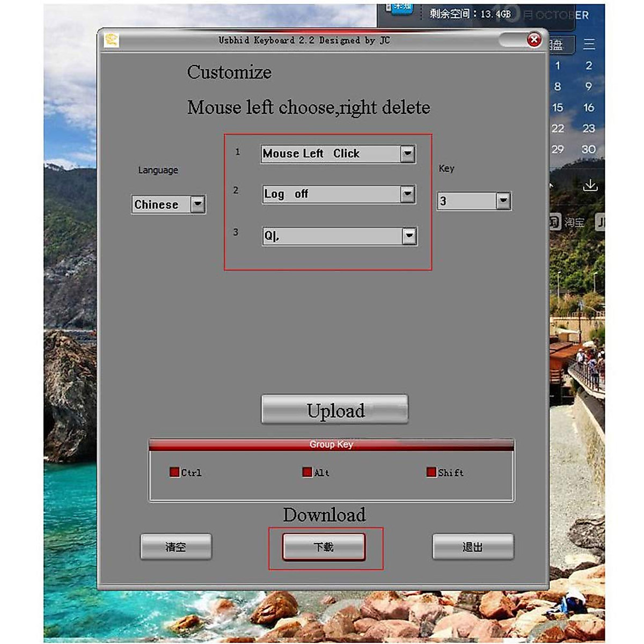
Task: Select day 30 on the calendar widget
Action: tap(589, 149)
